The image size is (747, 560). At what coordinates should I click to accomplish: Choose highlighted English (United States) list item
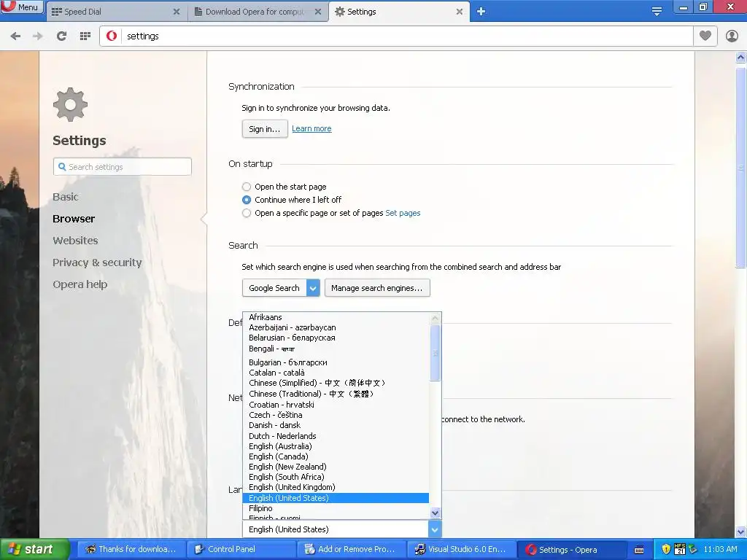[336, 498]
